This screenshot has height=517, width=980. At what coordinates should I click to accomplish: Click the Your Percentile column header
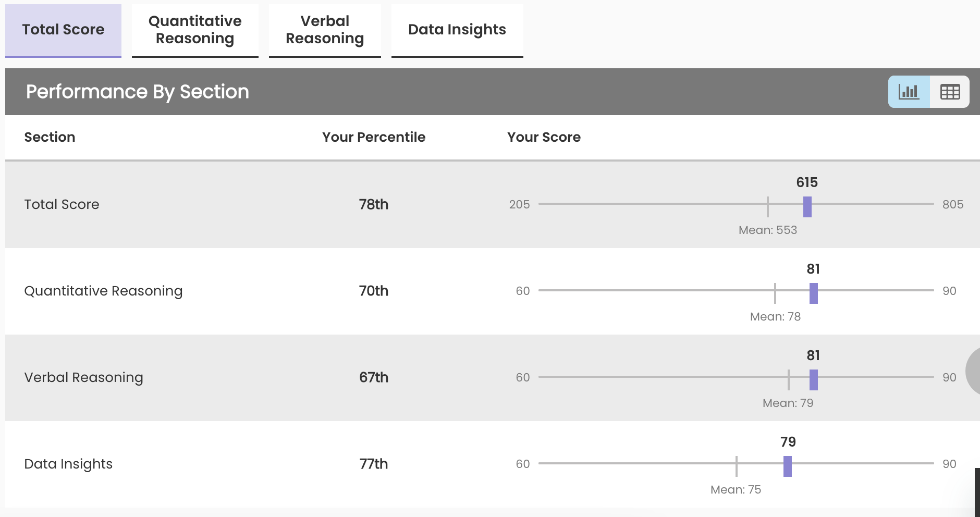tap(374, 137)
